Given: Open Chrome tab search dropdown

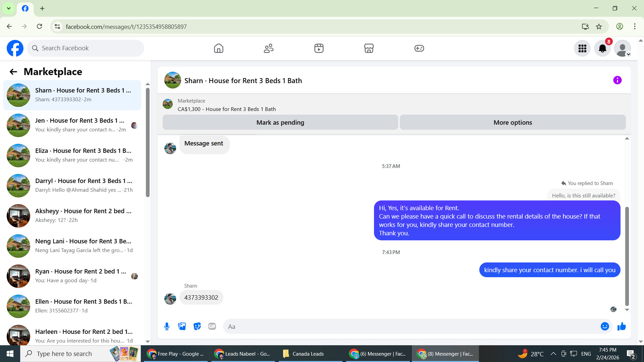Looking at the screenshot, I should (9, 8).
